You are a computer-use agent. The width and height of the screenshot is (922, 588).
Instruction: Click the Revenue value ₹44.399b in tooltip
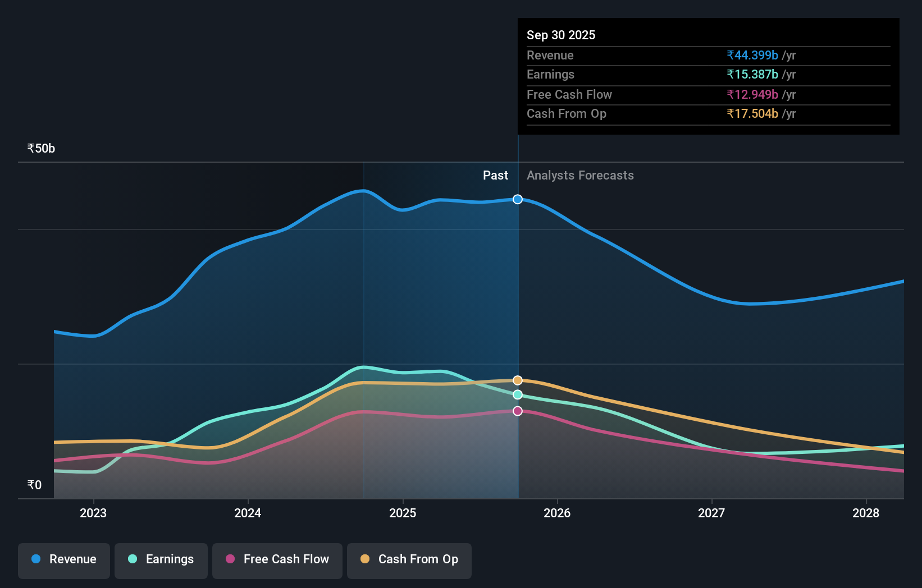click(752, 55)
